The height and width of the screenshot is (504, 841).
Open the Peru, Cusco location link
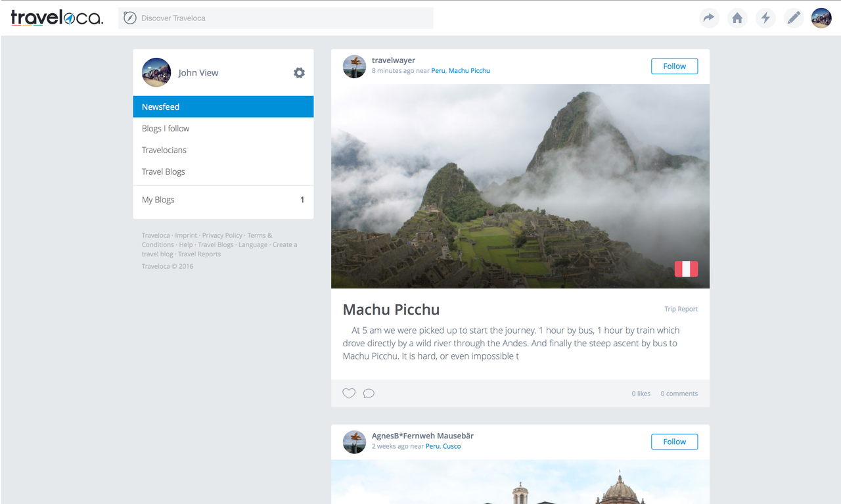click(x=443, y=447)
